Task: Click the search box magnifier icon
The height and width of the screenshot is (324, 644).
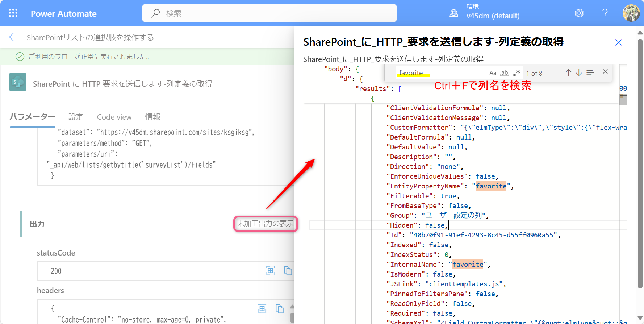Action: tap(155, 13)
